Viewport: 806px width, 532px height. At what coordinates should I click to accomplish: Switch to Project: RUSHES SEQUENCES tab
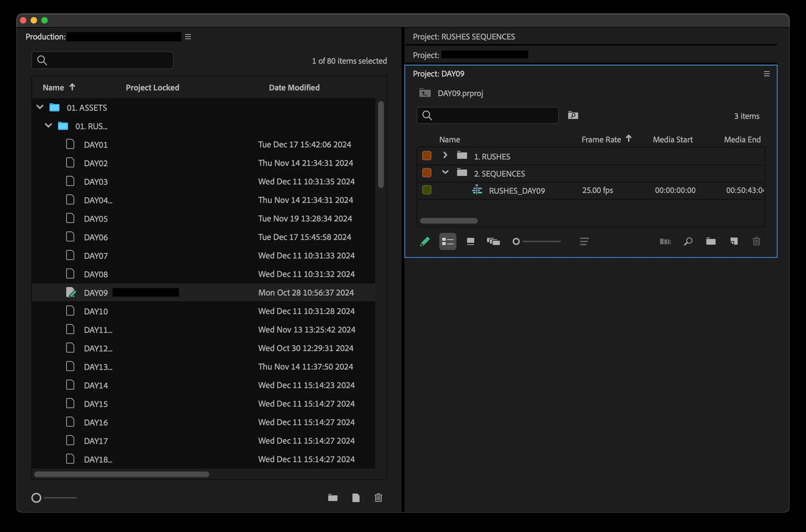[x=464, y=37]
